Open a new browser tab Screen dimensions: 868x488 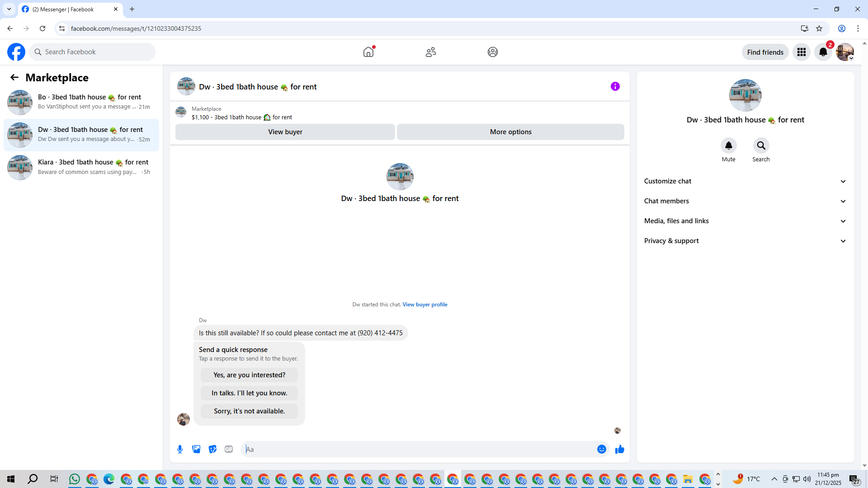[132, 9]
